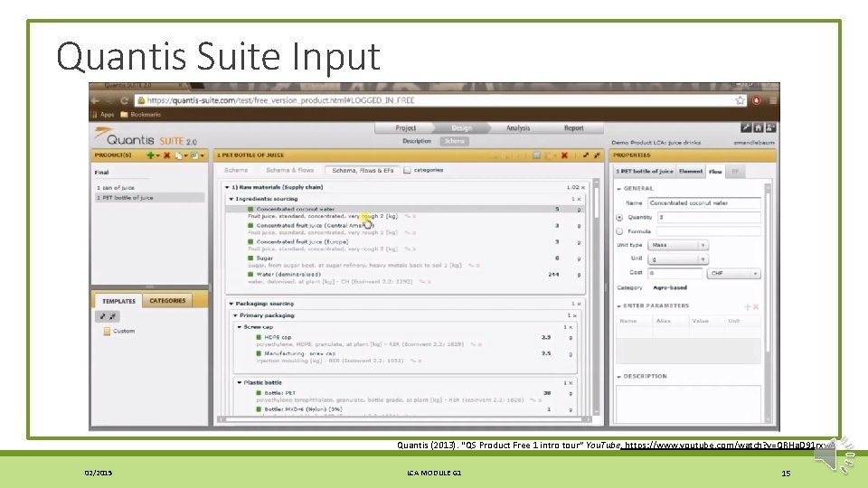Click expand-all icon in Templates panel
The height and width of the screenshot is (488, 868).
[x=102, y=316]
